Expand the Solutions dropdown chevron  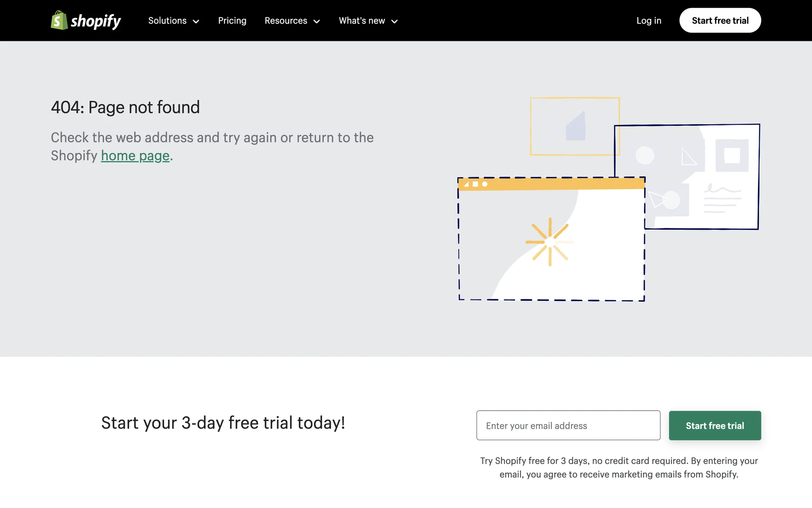pyautogui.click(x=196, y=22)
